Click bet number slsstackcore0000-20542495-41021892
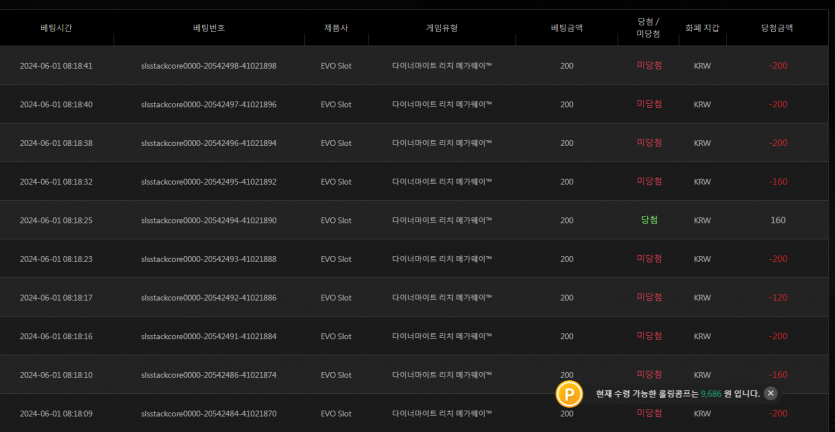The height and width of the screenshot is (432, 835). (x=209, y=182)
